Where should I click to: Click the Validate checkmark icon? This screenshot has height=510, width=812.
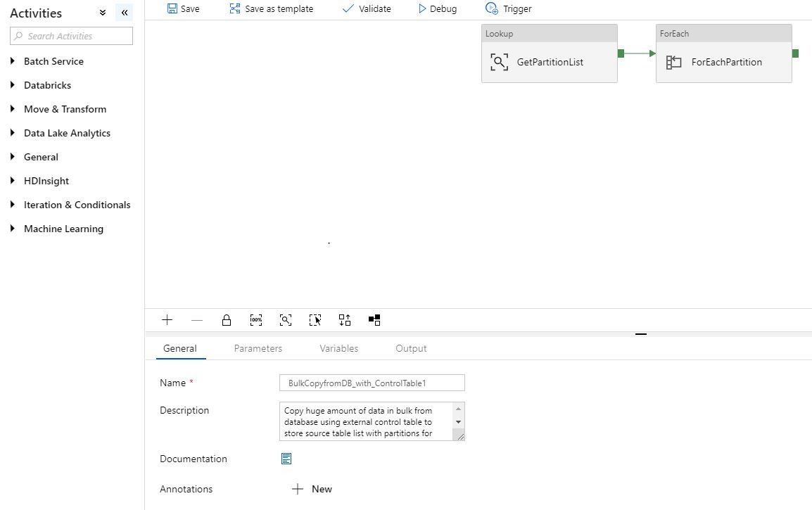coord(348,8)
